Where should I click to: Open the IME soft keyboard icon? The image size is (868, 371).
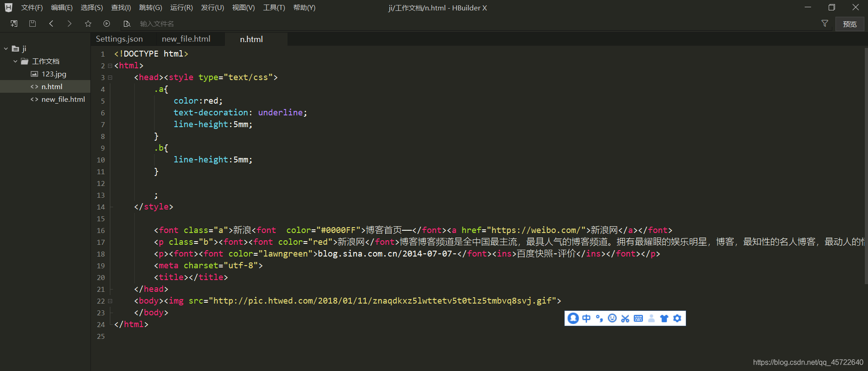(x=638, y=319)
